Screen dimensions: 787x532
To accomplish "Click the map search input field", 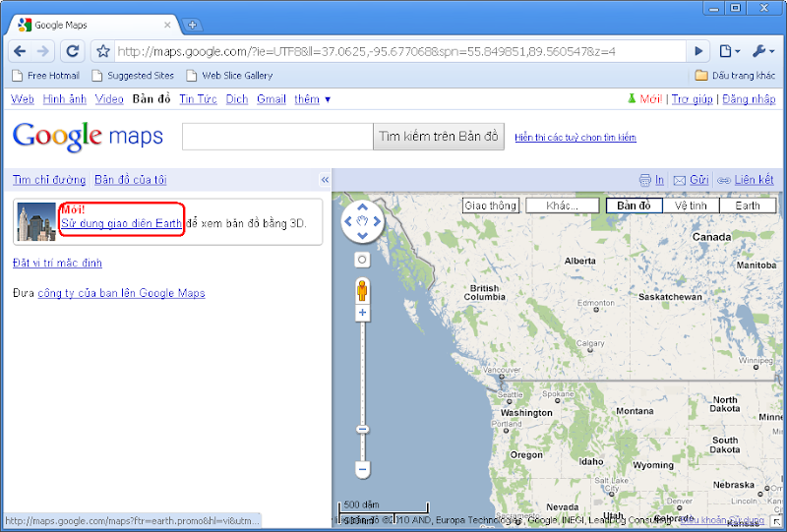I will [277, 137].
